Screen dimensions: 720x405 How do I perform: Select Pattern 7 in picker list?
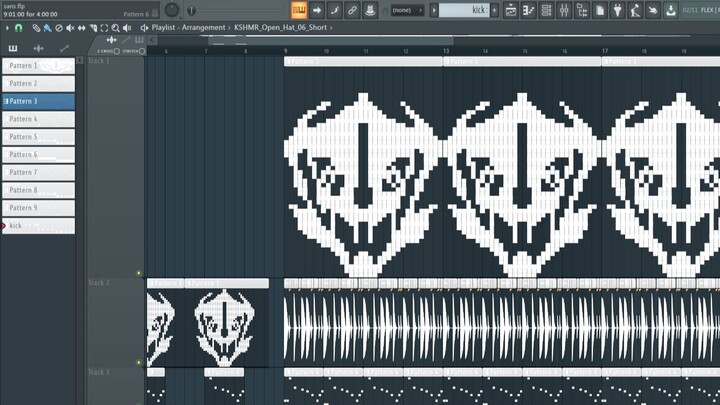tap(39, 172)
